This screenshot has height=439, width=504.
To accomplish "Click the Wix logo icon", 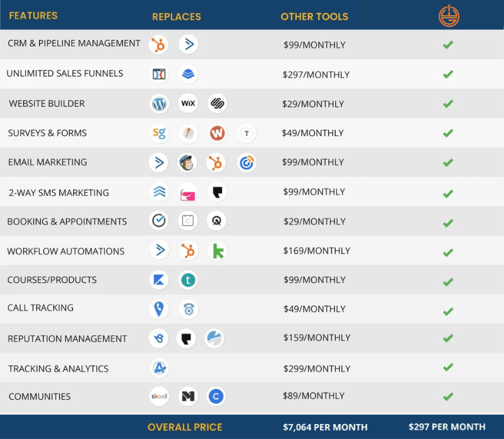I will (188, 103).
